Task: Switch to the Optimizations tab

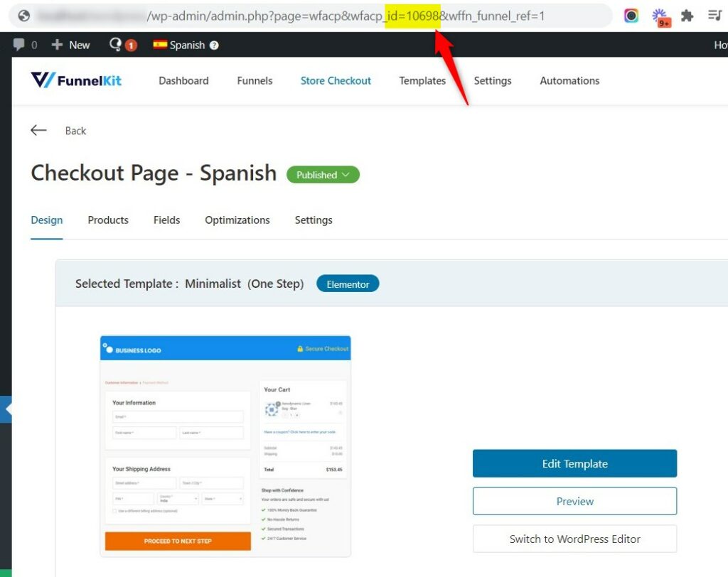Action: pos(237,220)
